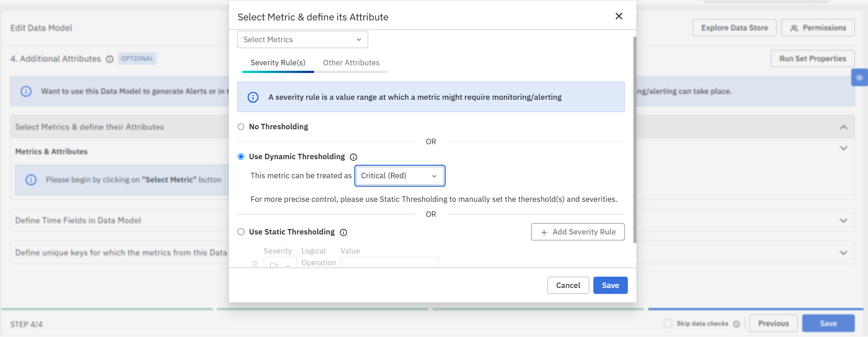Screen dimensions: 868x337
Task: Open the Select Metrics dropdown
Action: (x=302, y=39)
